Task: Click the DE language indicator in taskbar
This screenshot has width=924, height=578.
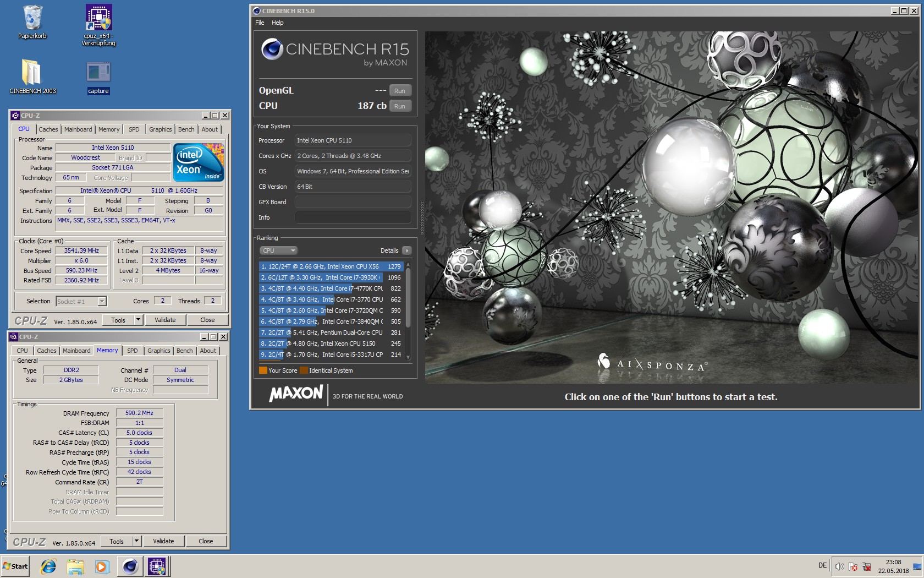Action: pos(822,565)
